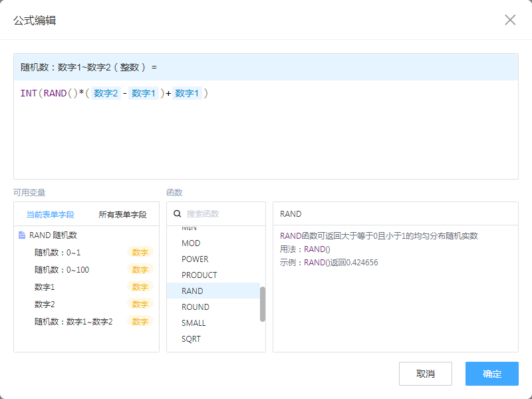Pick the SQRT function
The image size is (532, 399).
point(191,339)
